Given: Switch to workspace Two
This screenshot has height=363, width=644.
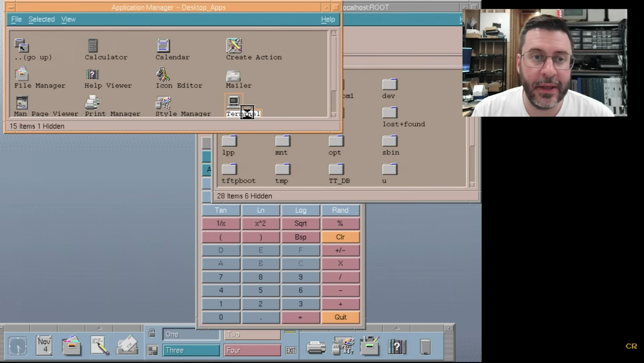Looking at the screenshot, I should [x=252, y=334].
